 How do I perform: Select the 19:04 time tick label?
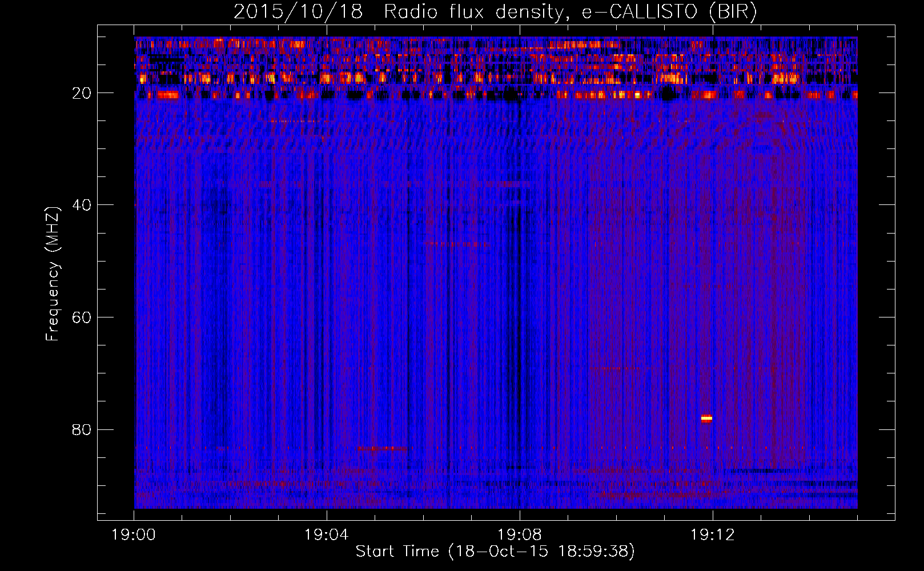pyautogui.click(x=327, y=535)
